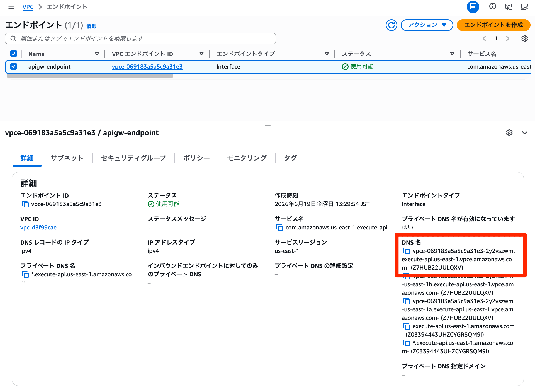Select the 詳細 tab
Screen dimensions: 535x392
click(x=27, y=158)
